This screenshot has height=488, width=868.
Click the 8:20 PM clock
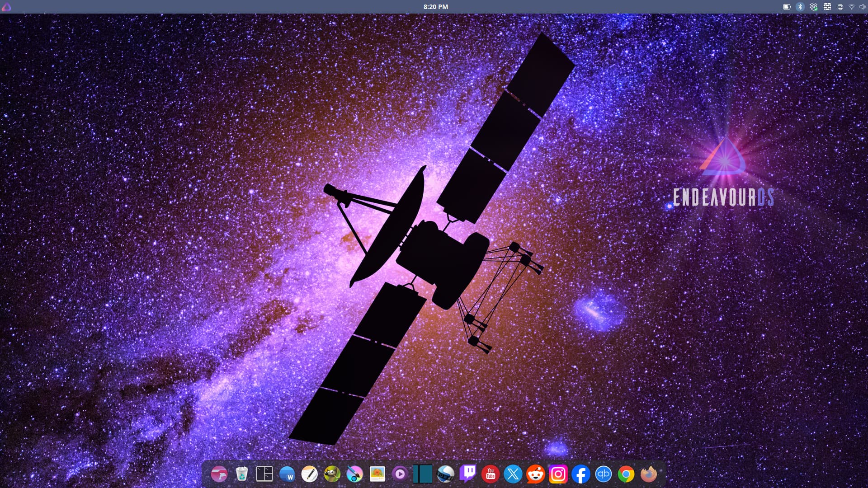tap(435, 7)
